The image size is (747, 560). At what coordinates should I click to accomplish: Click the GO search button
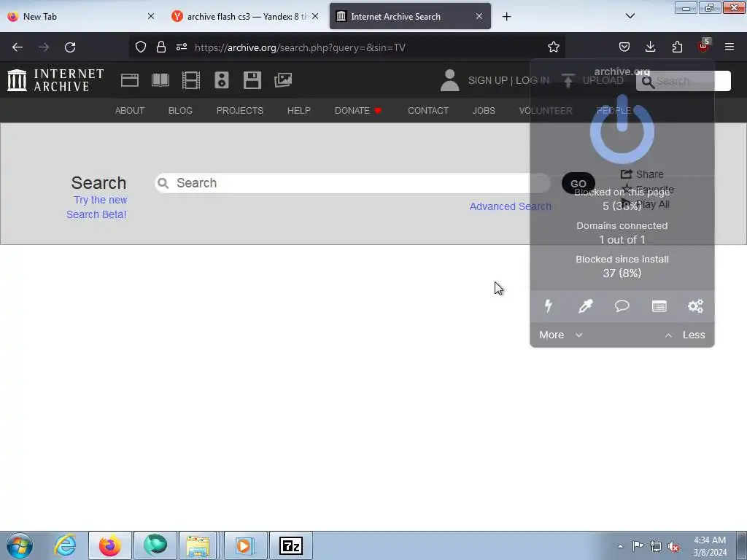coord(578,183)
